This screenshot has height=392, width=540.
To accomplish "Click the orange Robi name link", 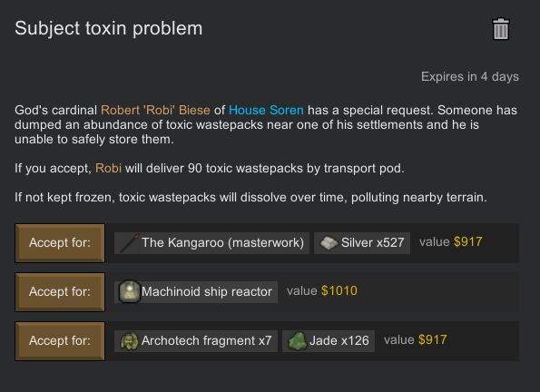I will [108, 169].
